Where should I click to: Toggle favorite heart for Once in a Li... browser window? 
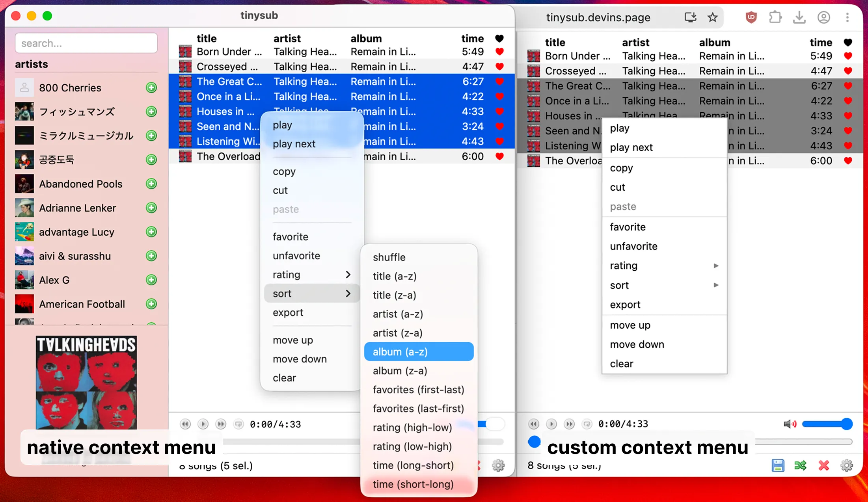point(848,100)
